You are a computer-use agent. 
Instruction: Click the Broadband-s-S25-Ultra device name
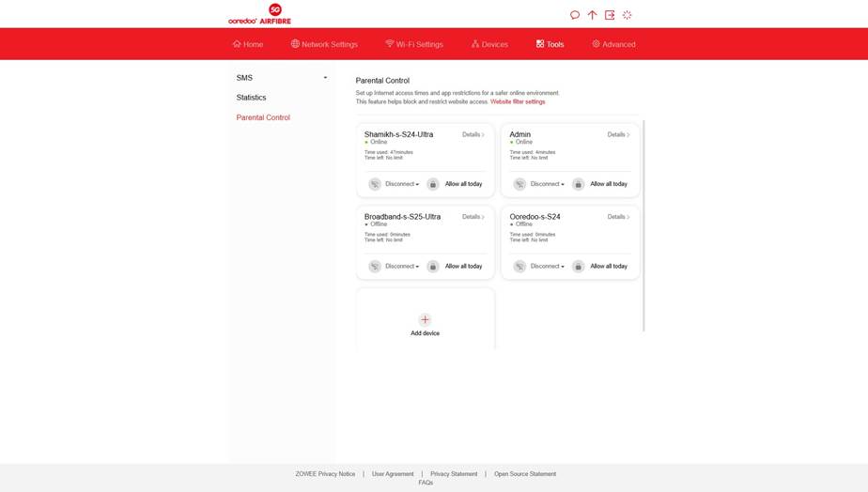pyautogui.click(x=402, y=217)
